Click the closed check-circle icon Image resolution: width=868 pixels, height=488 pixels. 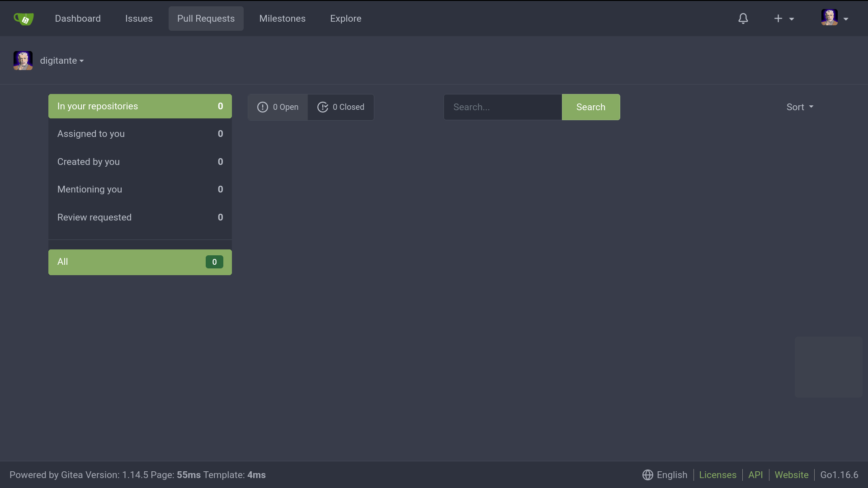(323, 107)
